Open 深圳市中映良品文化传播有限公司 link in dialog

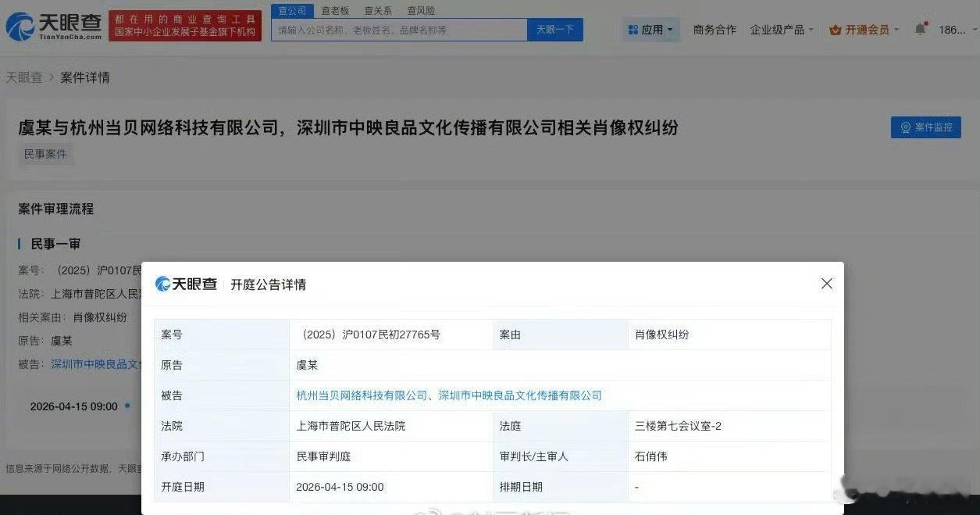[x=521, y=395]
